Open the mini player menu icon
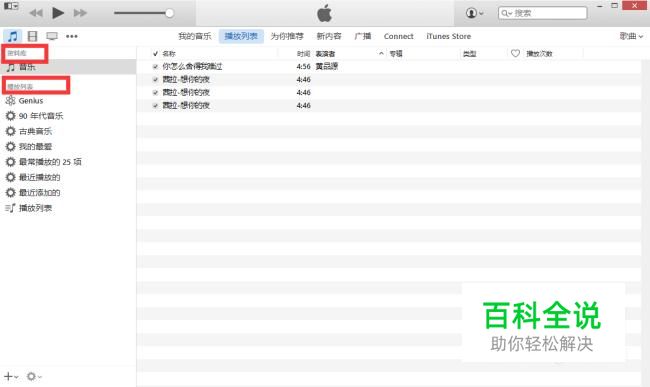This screenshot has height=387, width=650. click(x=11, y=6)
